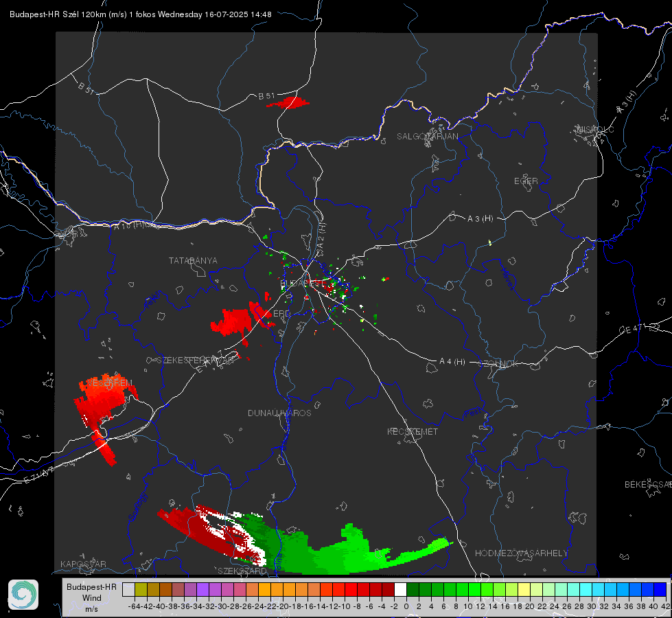Viewport: 672px width, 618px height.
Task: Click the 'DUNAÚJVÁROS' city label
Action: 279,413
